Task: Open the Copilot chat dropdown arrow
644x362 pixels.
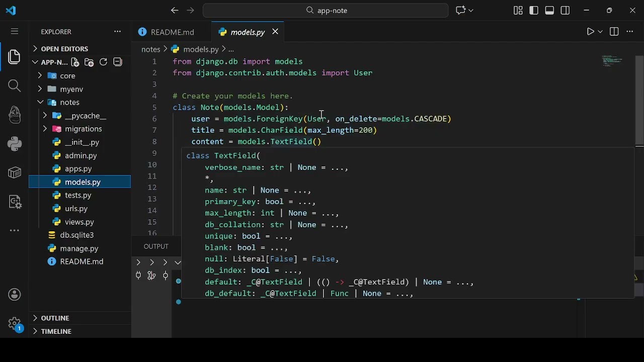Action: 471,10
